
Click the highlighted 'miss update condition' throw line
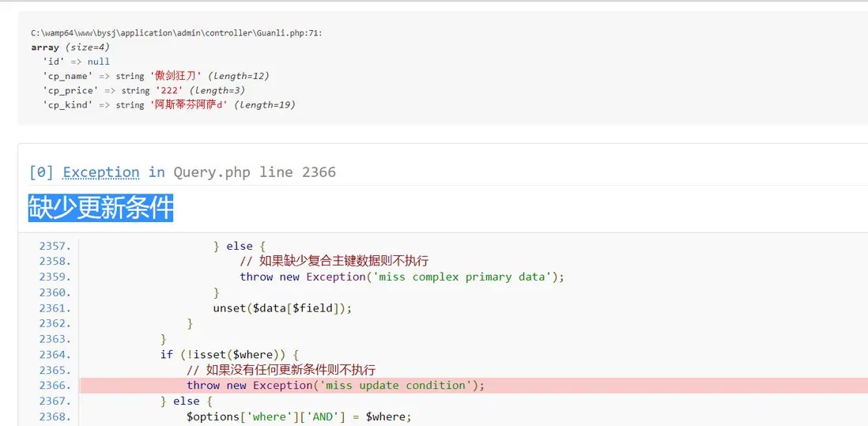coord(335,385)
